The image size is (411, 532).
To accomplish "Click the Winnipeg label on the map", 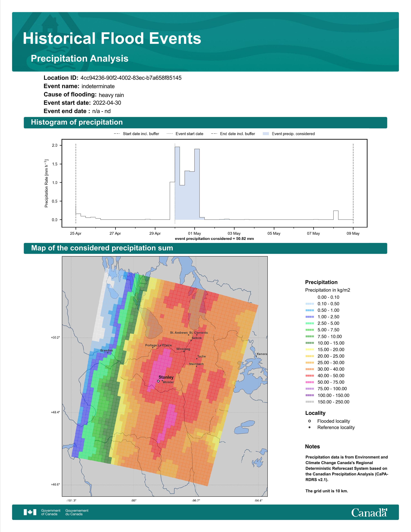I will 183,349.
